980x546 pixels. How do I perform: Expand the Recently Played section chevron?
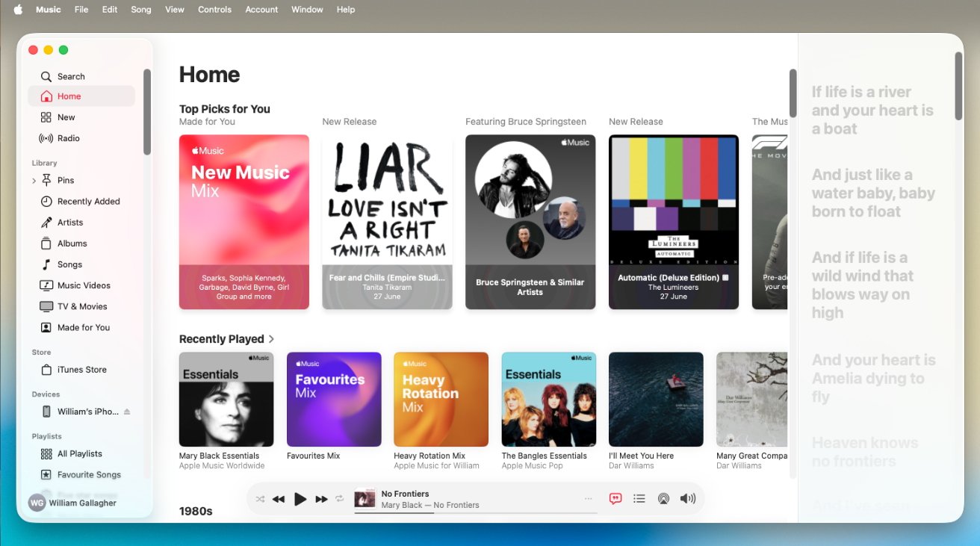tap(271, 339)
